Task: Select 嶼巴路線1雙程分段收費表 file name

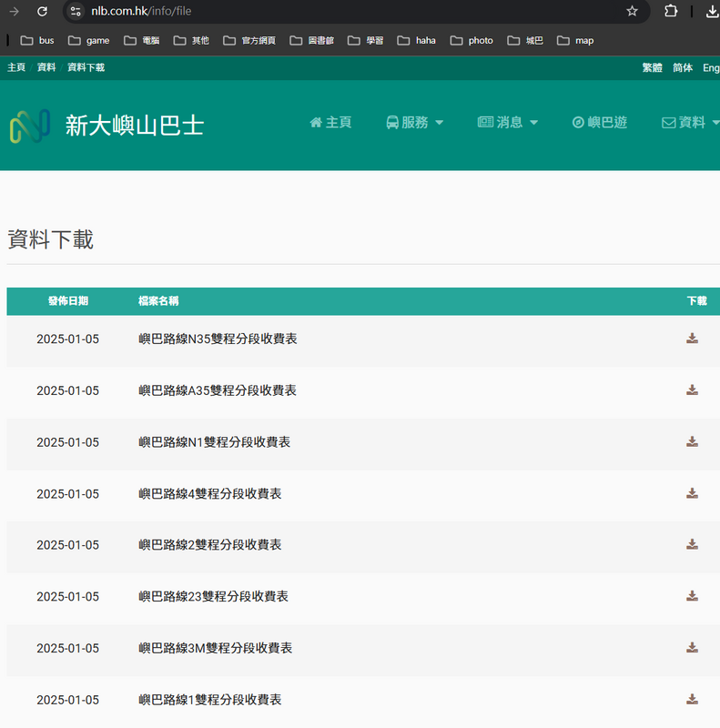Action: point(210,699)
